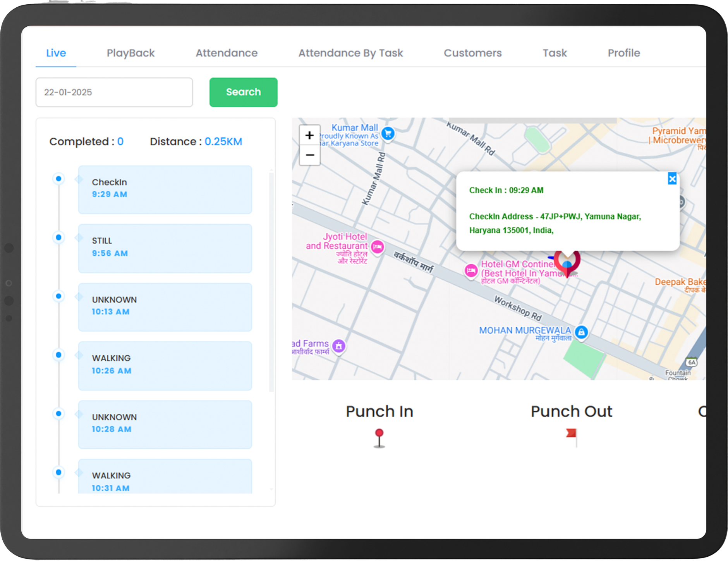Click the timeline dot beside STILL

pos(58,237)
